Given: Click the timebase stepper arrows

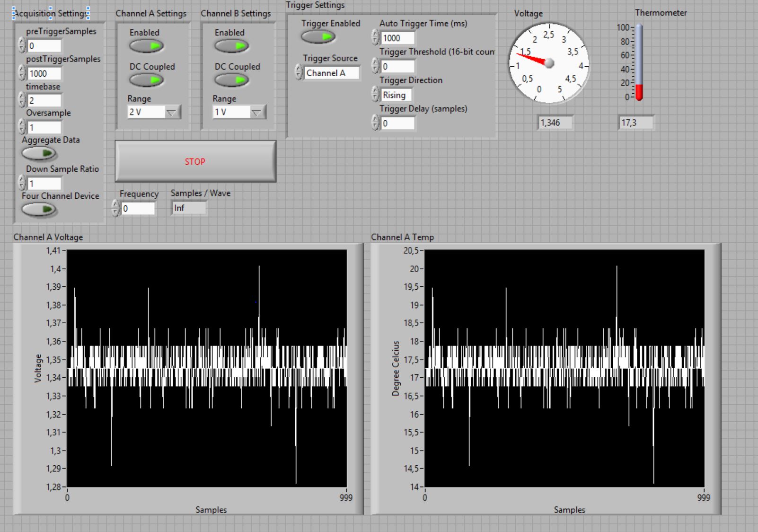Looking at the screenshot, I should pyautogui.click(x=22, y=100).
